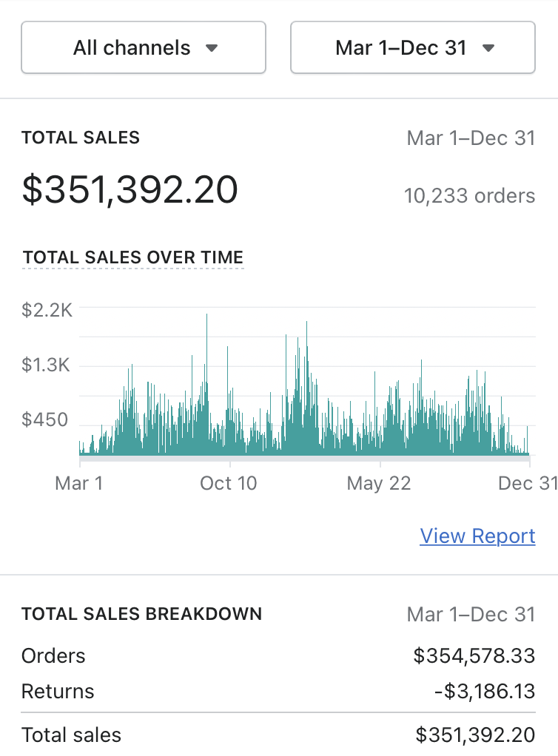Viewport: 558px width, 756px height.
Task: Click the Dec 31 x-axis end label
Action: [x=527, y=483]
